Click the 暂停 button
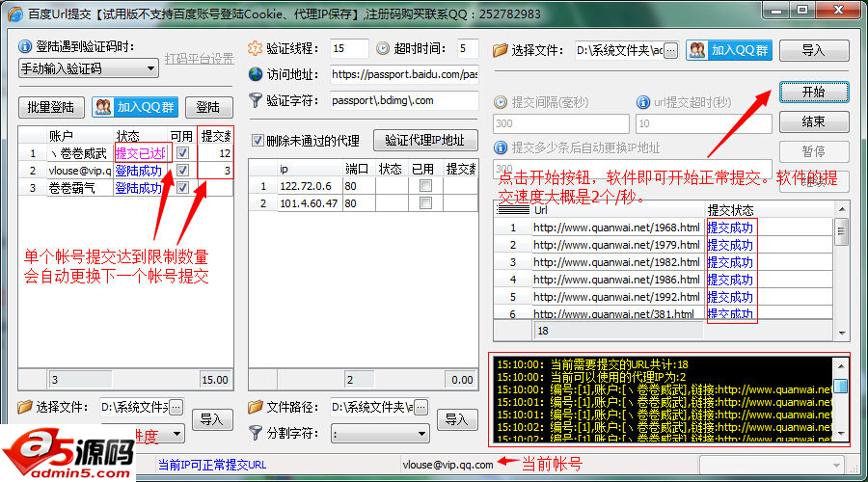The image size is (868, 482). (814, 151)
